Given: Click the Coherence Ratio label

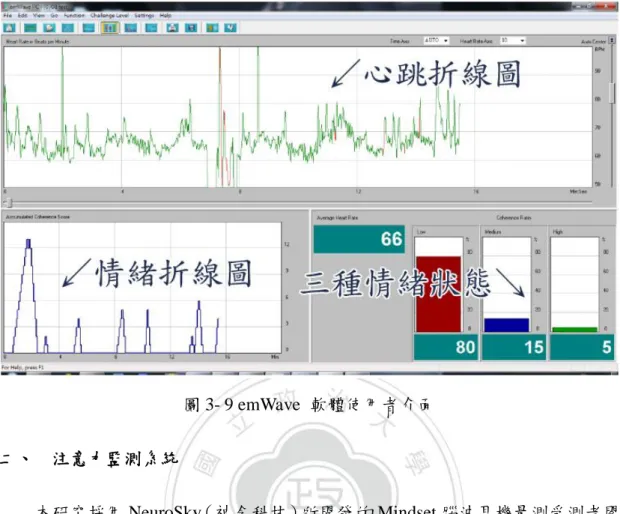Looking at the screenshot, I should (x=514, y=218).
